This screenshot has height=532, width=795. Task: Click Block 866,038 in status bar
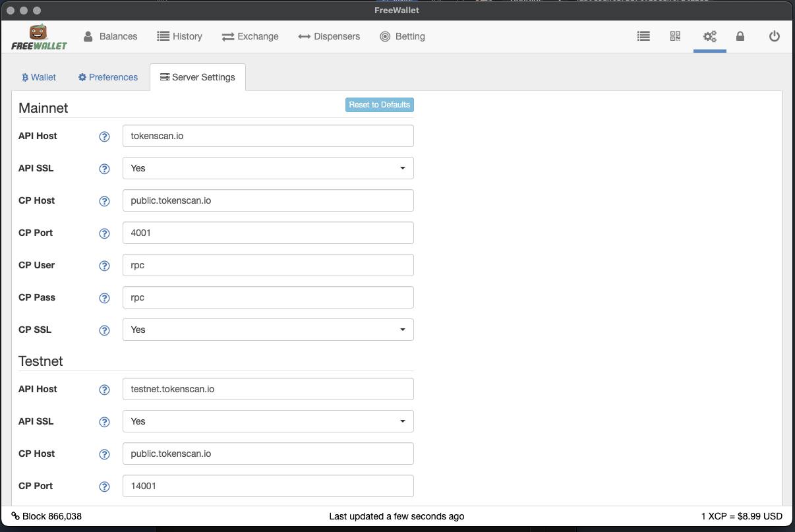coord(47,516)
